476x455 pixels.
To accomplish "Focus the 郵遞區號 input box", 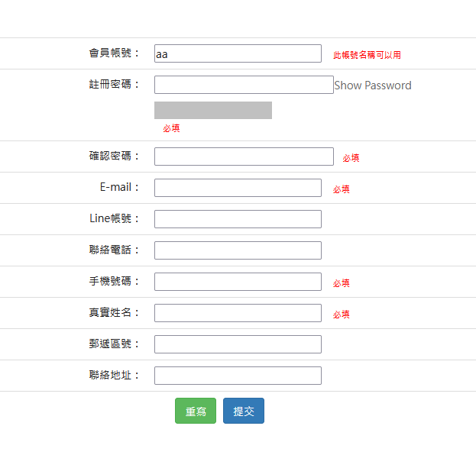I will 238,344.
